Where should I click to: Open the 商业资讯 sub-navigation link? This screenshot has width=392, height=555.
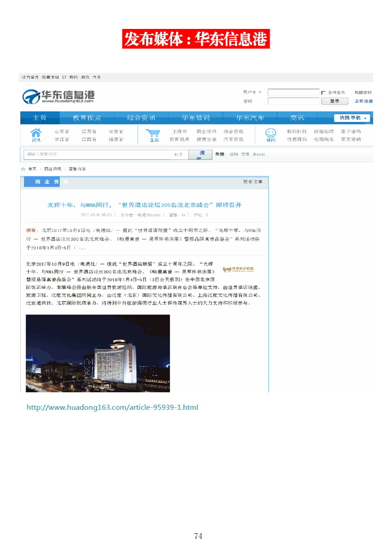[206, 132]
